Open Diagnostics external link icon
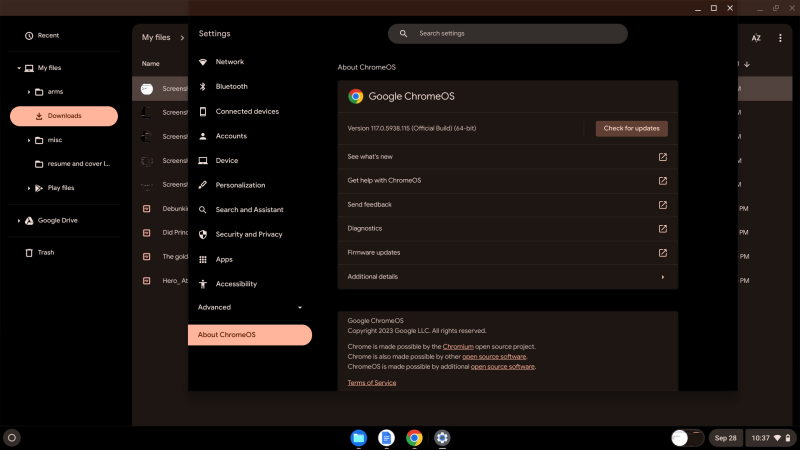 click(x=663, y=229)
